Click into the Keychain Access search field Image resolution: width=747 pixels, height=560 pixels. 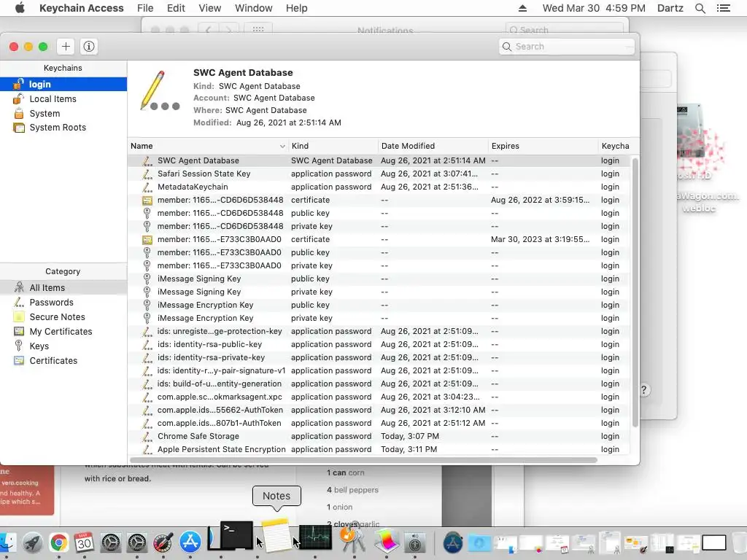tap(567, 47)
